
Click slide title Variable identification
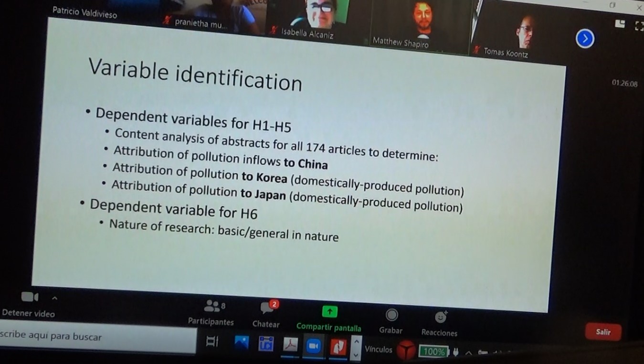(x=195, y=75)
